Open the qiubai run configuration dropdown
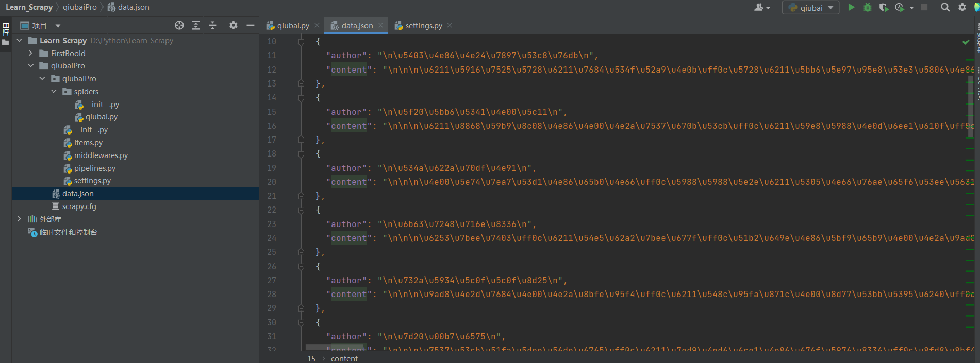The width and height of the screenshot is (980, 363). tap(811, 8)
